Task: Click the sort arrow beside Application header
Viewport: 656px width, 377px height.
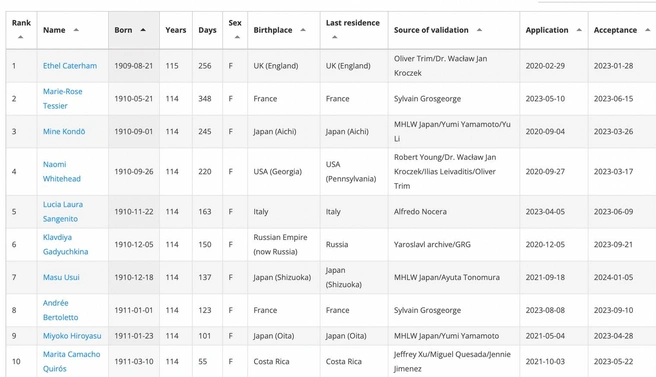Action: 579,30
